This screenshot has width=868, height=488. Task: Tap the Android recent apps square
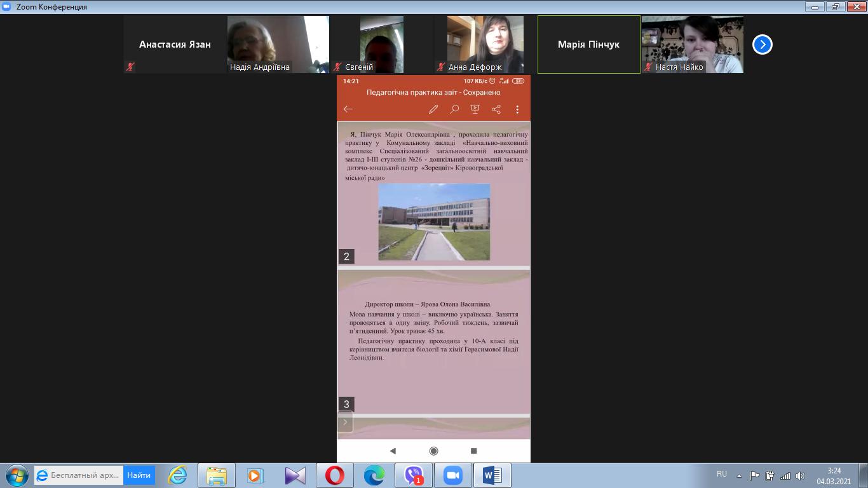[x=473, y=451]
